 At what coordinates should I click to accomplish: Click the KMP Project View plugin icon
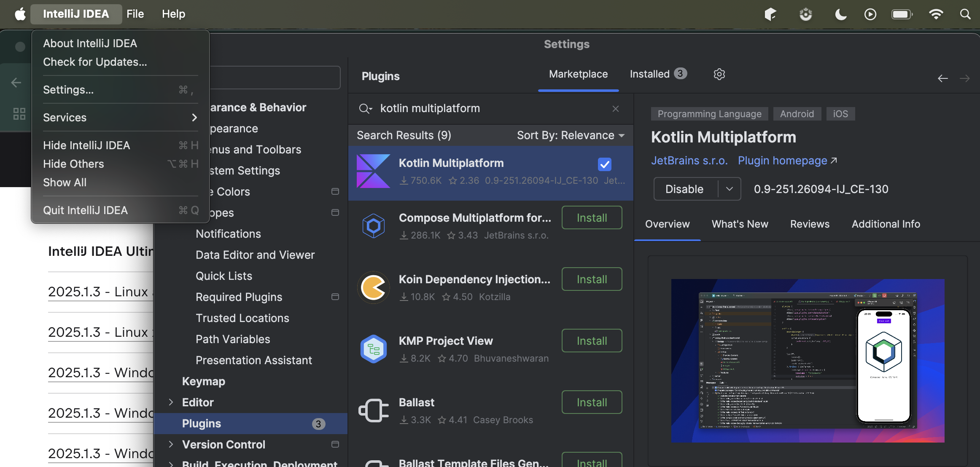tap(373, 349)
